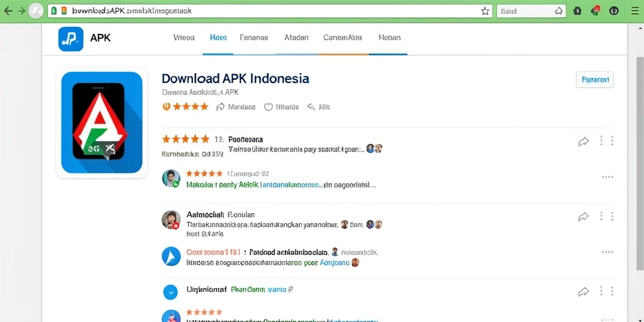The width and height of the screenshot is (644, 322).
Task: Share the Poońesara review with arrow icon
Action: pos(583,142)
